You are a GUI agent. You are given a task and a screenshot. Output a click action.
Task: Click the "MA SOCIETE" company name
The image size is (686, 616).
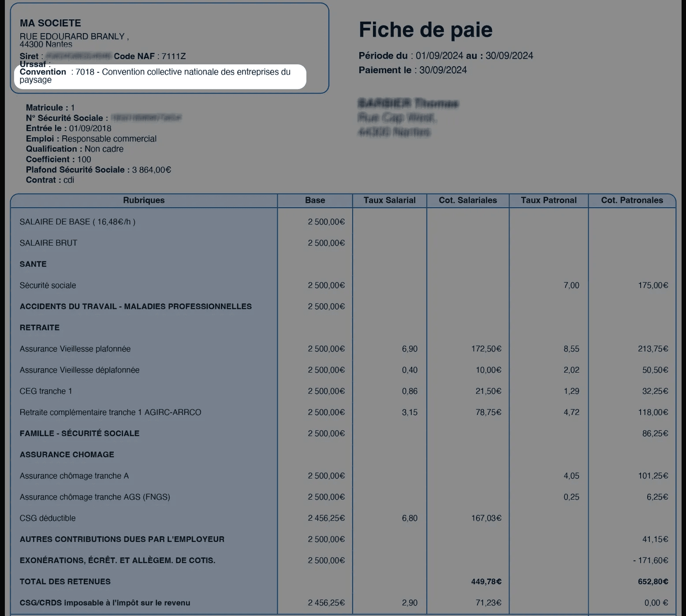click(x=50, y=23)
